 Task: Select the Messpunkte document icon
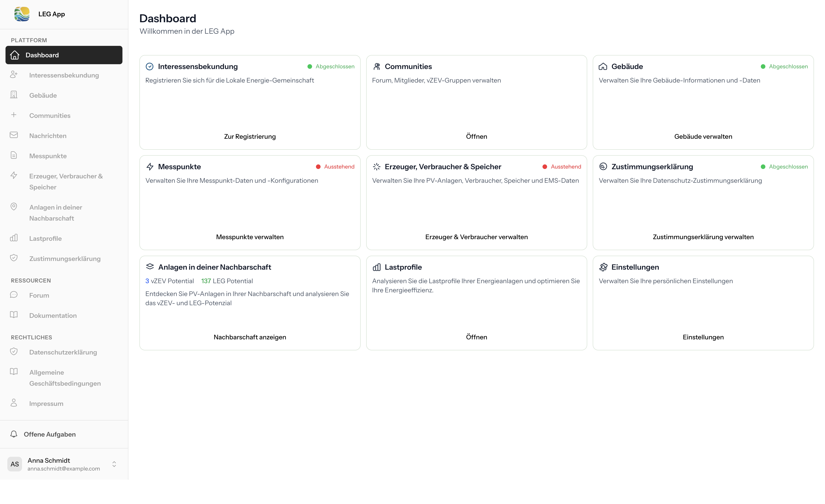pyautogui.click(x=14, y=155)
